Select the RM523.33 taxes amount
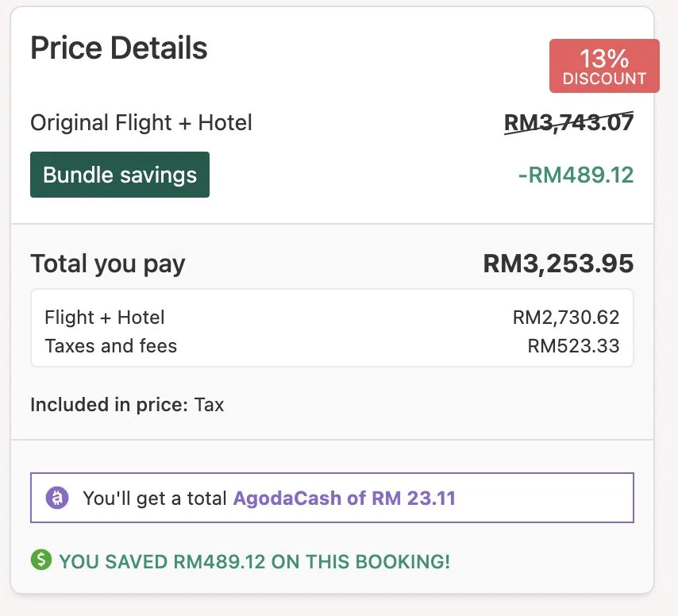This screenshot has height=616, width=678. point(573,346)
